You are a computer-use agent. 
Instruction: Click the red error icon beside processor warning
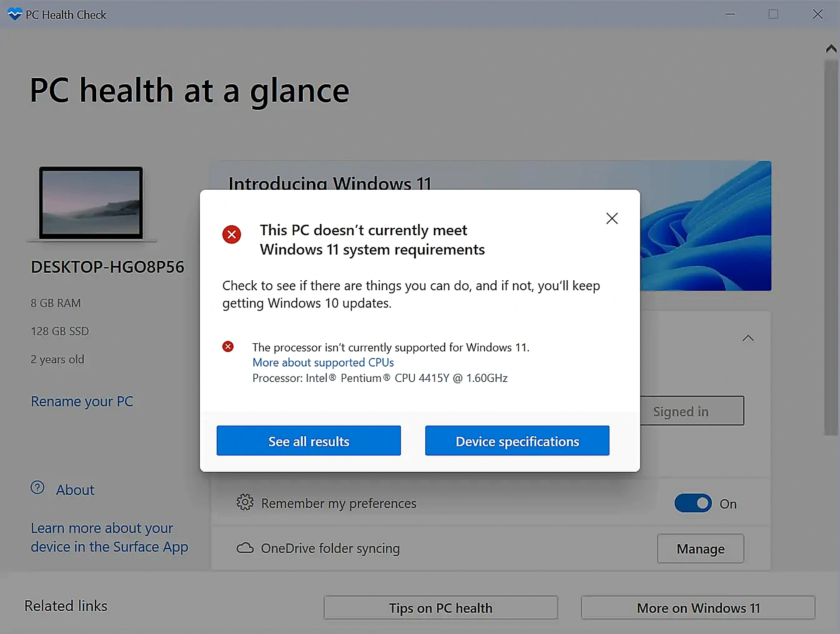pyautogui.click(x=227, y=346)
